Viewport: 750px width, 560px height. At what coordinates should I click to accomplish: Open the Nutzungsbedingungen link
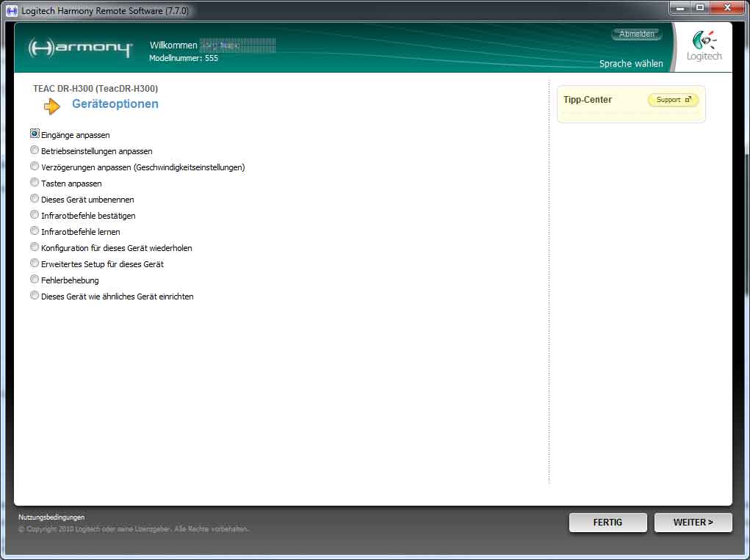pos(51,517)
